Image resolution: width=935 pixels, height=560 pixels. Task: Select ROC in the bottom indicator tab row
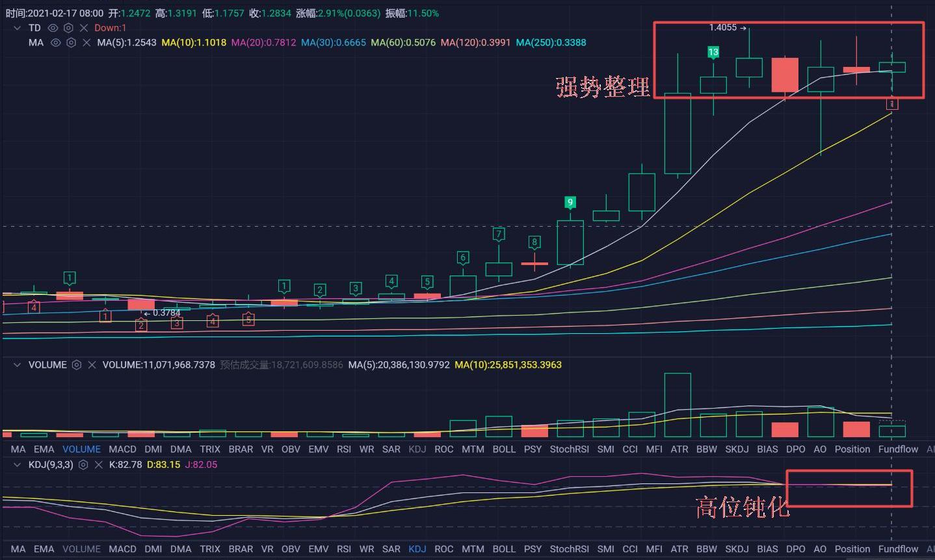(x=443, y=549)
